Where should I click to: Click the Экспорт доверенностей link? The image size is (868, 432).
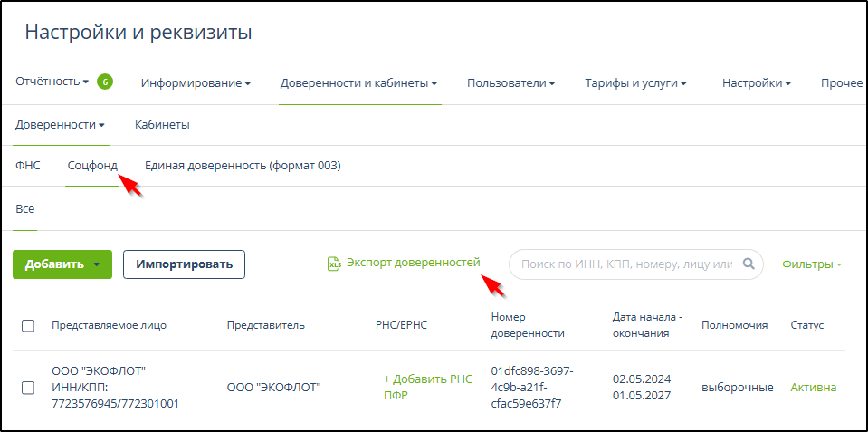[413, 263]
